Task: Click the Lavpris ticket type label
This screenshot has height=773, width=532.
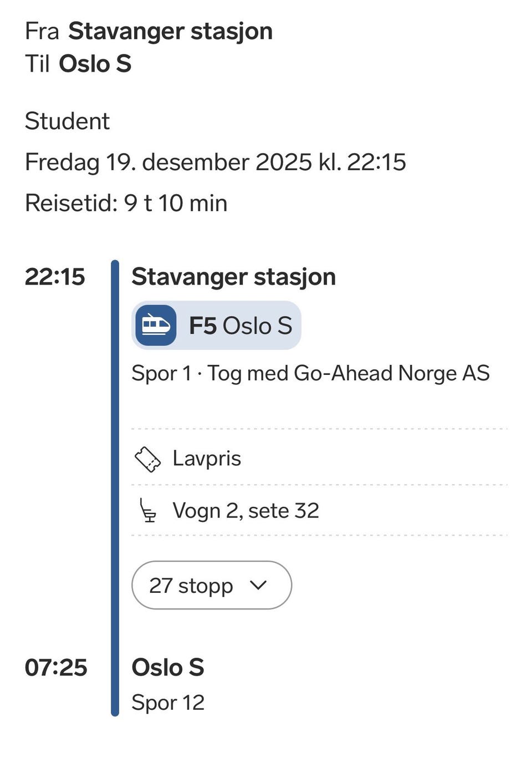Action: (x=207, y=459)
